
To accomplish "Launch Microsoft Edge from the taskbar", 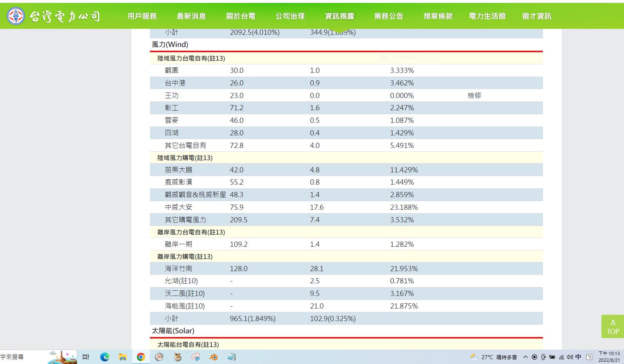I will click(105, 357).
